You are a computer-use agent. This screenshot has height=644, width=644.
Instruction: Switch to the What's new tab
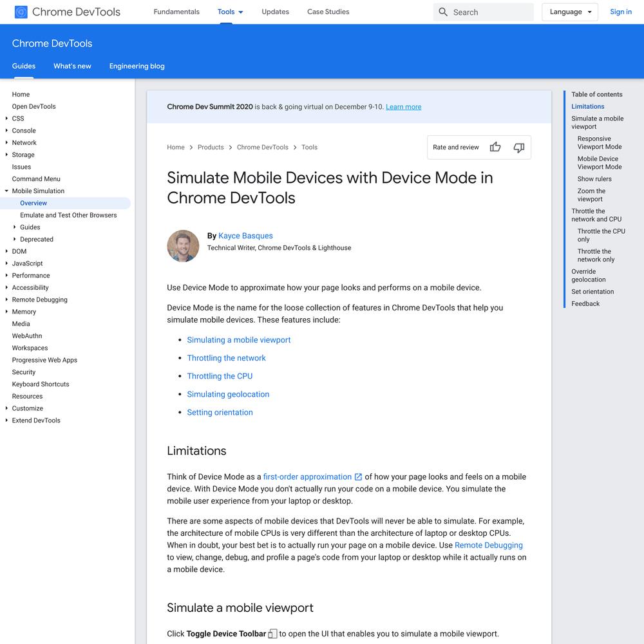72,66
